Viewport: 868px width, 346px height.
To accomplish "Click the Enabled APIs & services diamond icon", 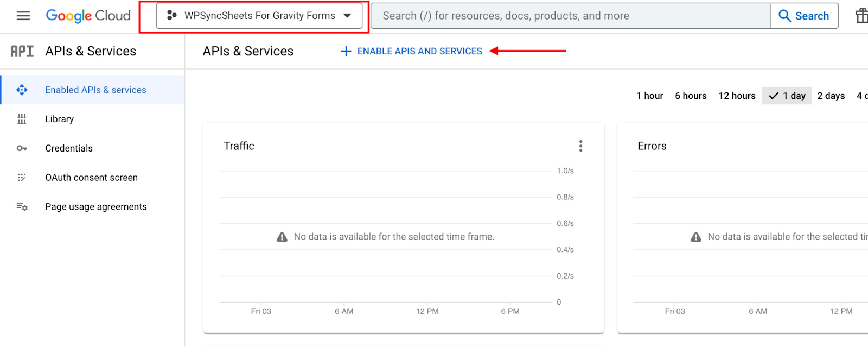I will tap(22, 90).
